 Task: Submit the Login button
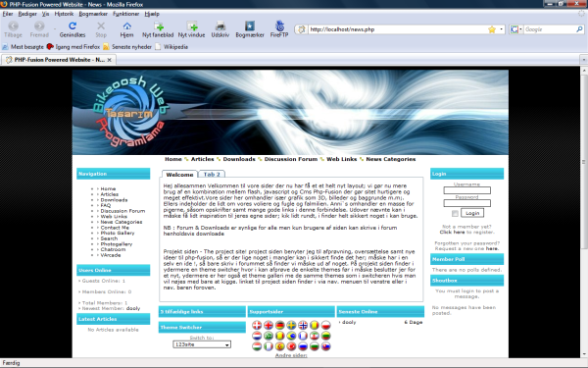pyautogui.click(x=472, y=213)
